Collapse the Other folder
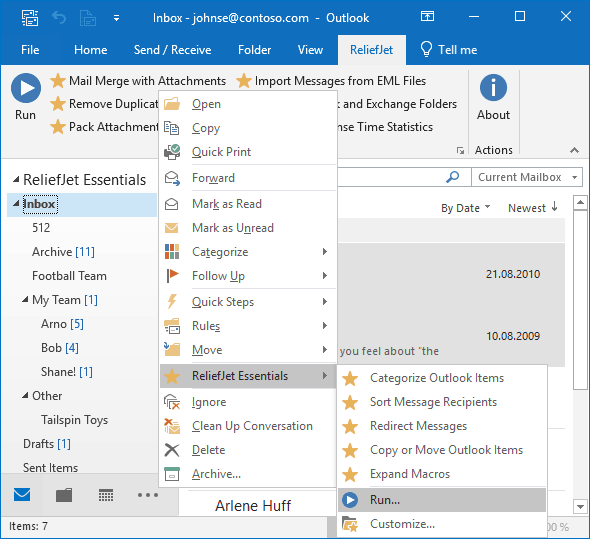Viewport: 590px width, 539px height. click(x=25, y=396)
